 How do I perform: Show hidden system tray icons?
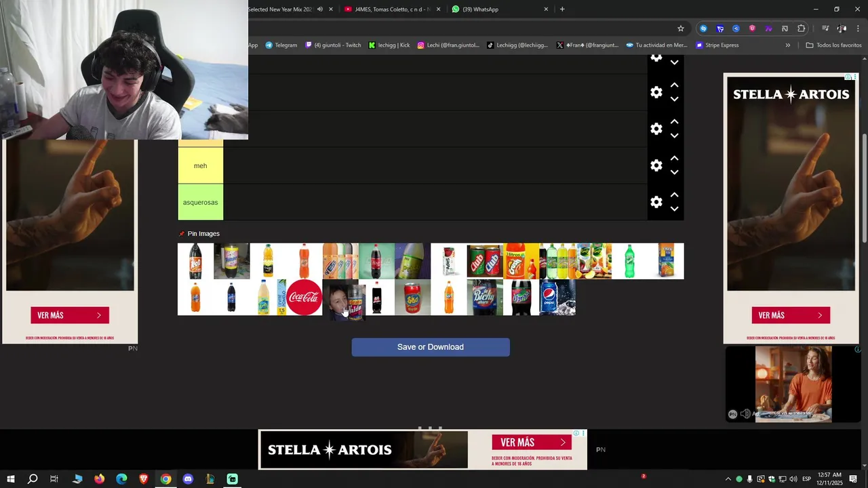(728, 479)
